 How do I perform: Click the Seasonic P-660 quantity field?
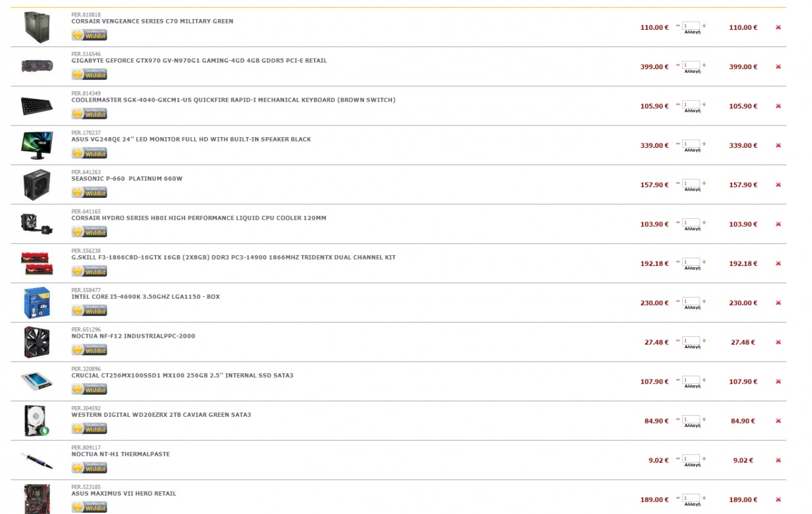[x=691, y=183]
